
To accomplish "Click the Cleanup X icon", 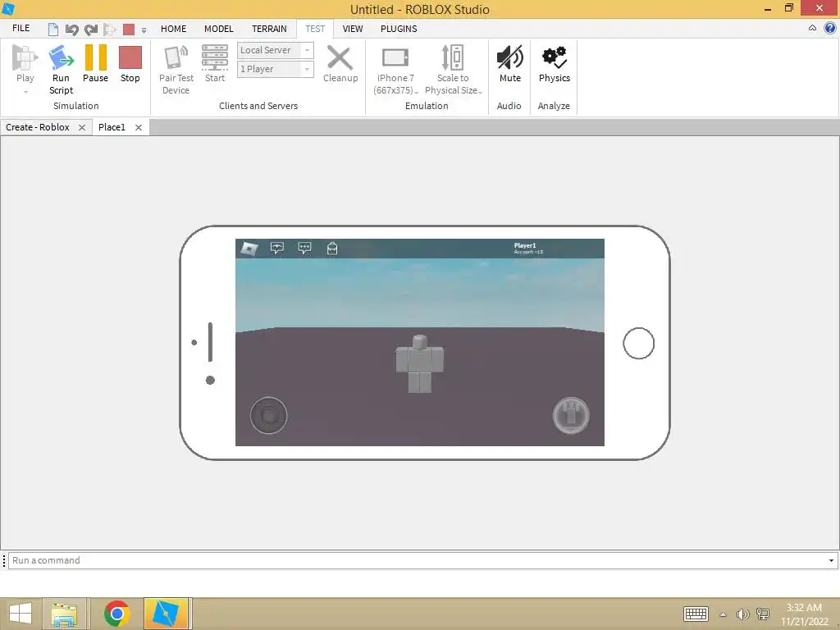I will pos(340,58).
